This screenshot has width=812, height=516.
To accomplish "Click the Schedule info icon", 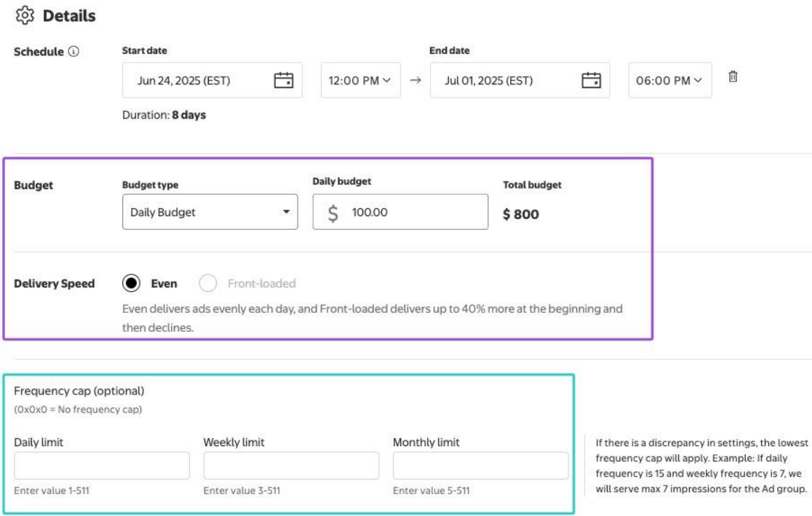I will coord(73,52).
